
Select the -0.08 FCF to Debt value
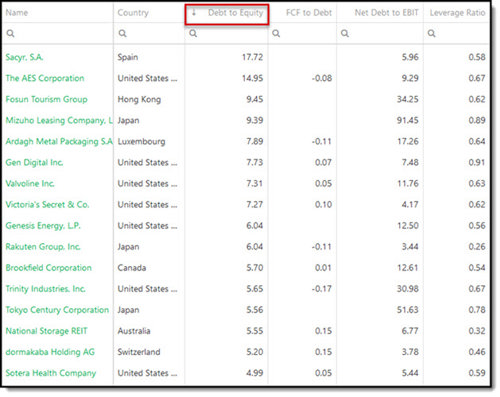(x=322, y=78)
